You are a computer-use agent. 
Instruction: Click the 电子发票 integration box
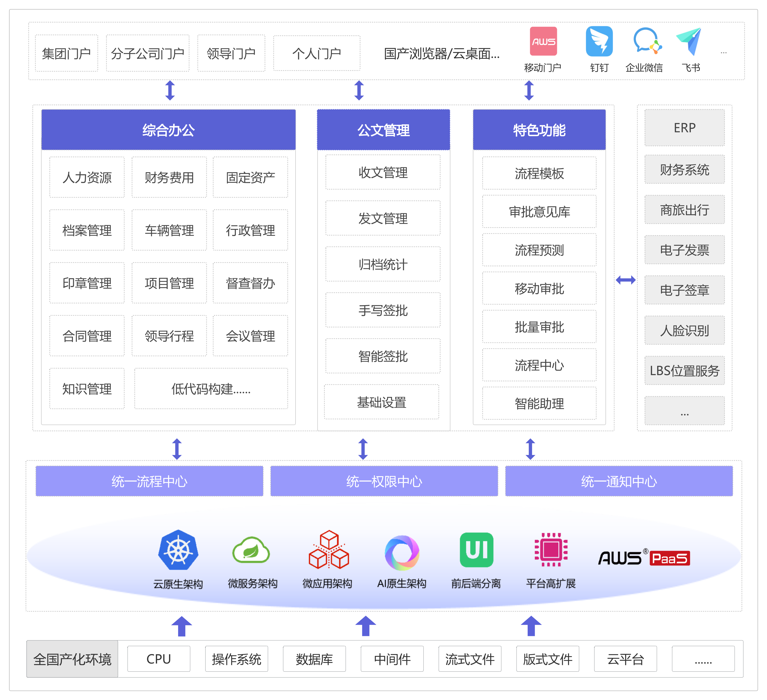pyautogui.click(x=684, y=250)
